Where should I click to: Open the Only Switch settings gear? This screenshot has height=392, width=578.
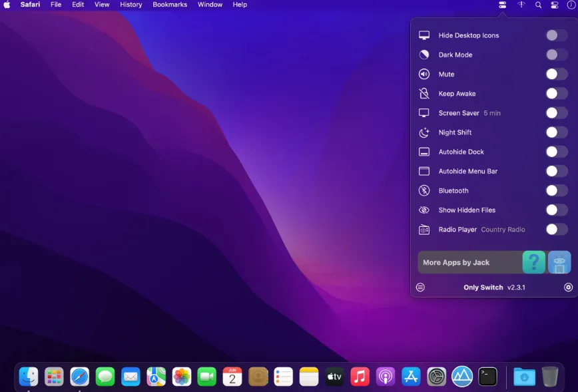tap(569, 288)
